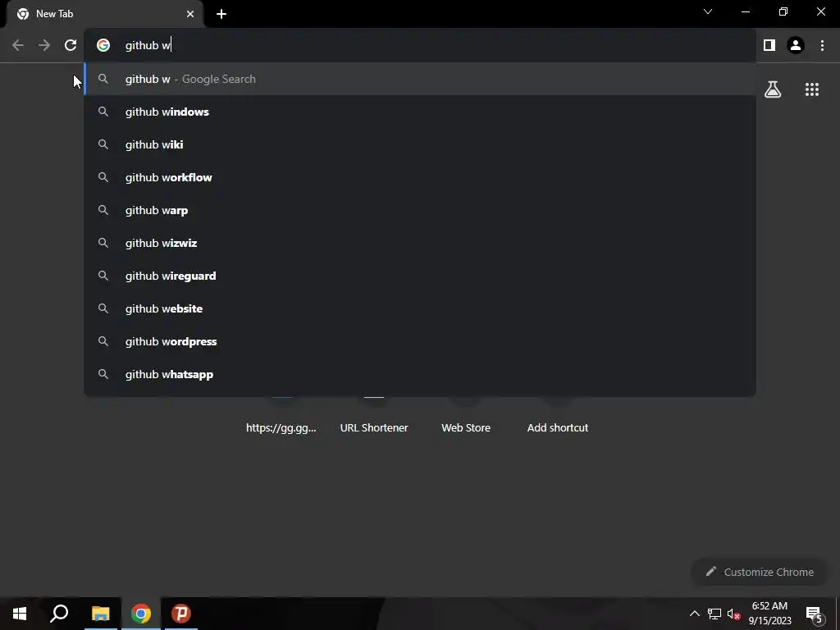Open the Chrome profile menu
The image size is (840, 630).
(796, 46)
